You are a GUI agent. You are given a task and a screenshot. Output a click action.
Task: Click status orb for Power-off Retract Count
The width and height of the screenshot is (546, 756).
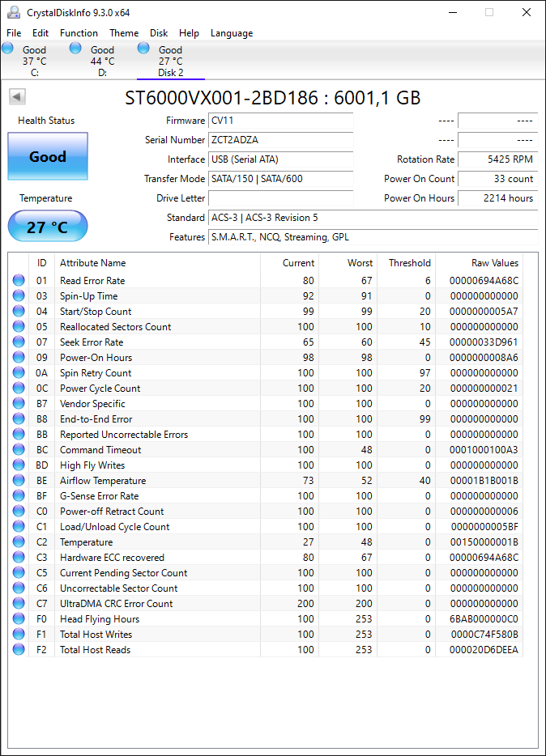pos(19,511)
